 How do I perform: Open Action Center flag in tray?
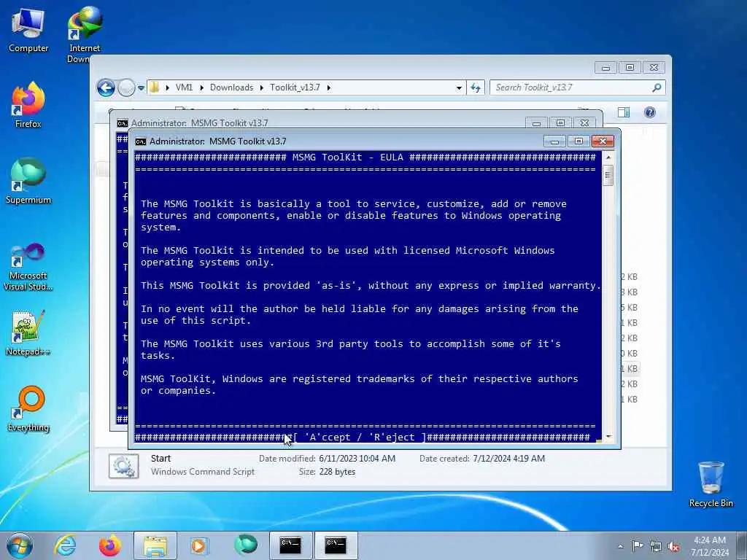tap(638, 545)
